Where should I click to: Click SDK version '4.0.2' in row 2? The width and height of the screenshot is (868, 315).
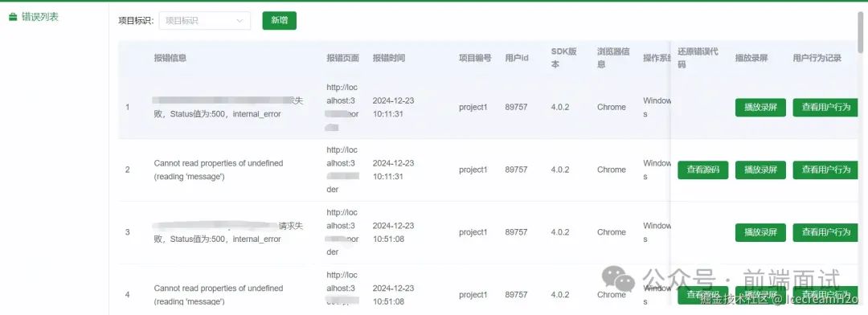pos(559,170)
